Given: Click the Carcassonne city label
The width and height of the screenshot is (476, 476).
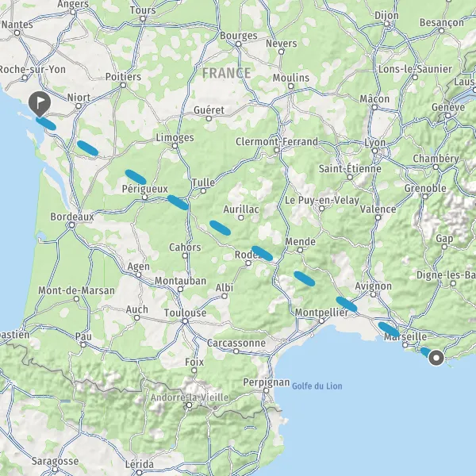Looking at the screenshot, I should pyautogui.click(x=236, y=343).
